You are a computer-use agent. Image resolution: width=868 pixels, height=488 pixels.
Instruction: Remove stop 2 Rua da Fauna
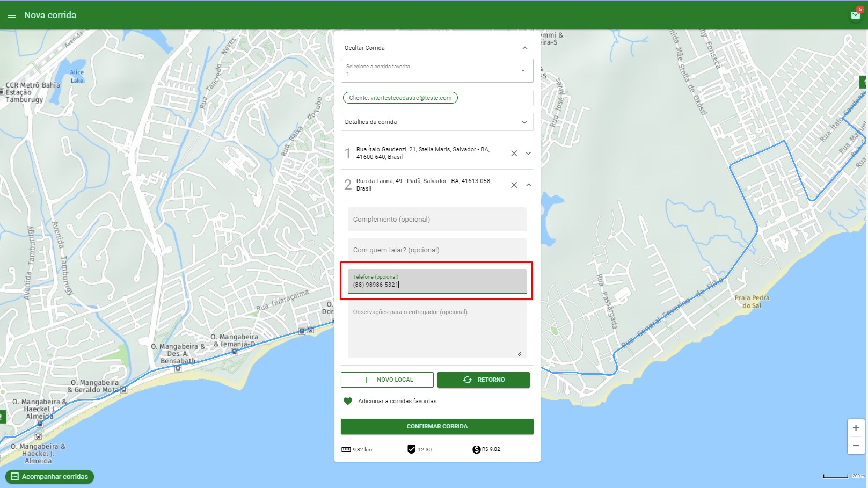point(514,185)
